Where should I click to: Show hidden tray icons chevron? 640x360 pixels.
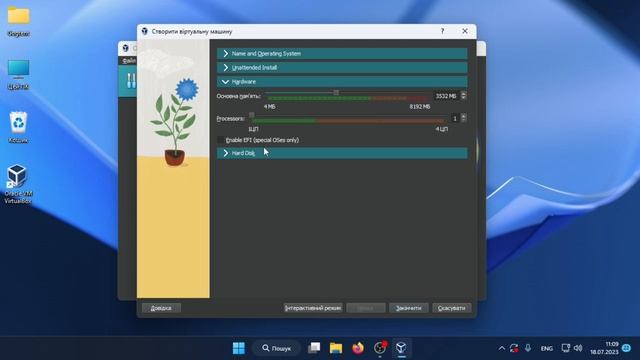click(502, 348)
